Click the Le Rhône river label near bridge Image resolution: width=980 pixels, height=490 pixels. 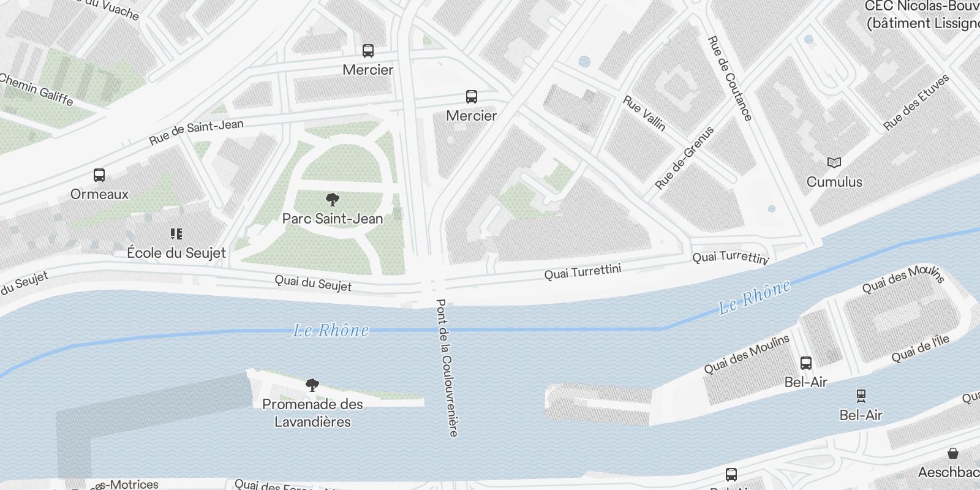pyautogui.click(x=331, y=331)
